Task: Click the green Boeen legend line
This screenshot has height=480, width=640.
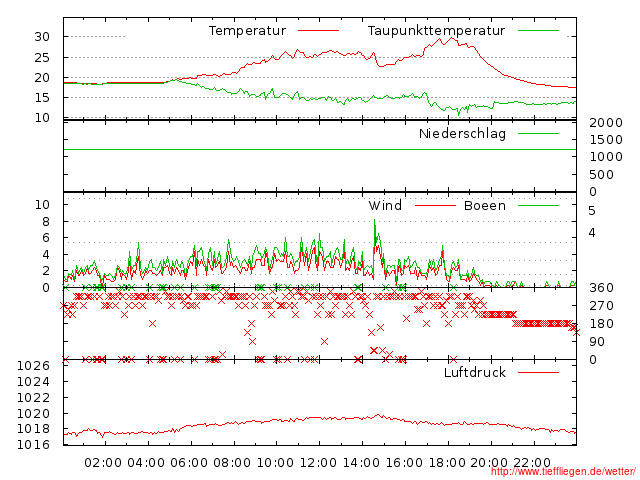Action: click(538, 206)
